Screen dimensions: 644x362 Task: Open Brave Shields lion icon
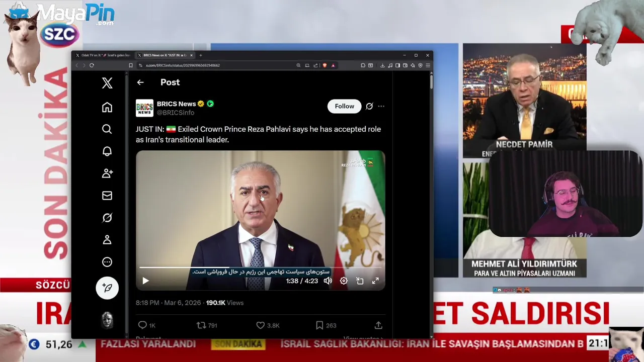tap(325, 65)
